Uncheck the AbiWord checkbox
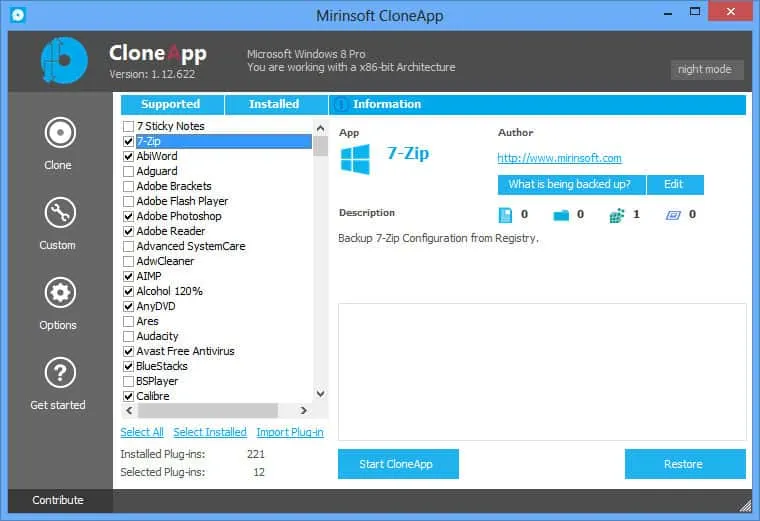 128,157
